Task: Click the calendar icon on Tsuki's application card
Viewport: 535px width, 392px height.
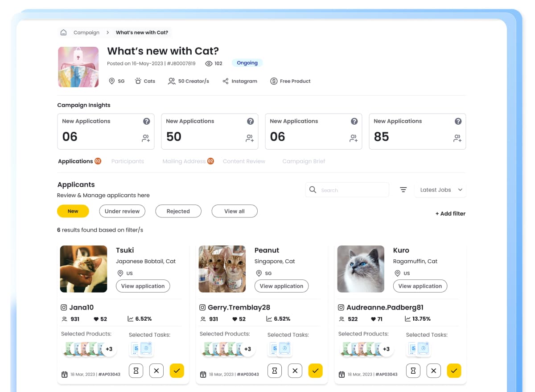Action: pyautogui.click(x=64, y=374)
